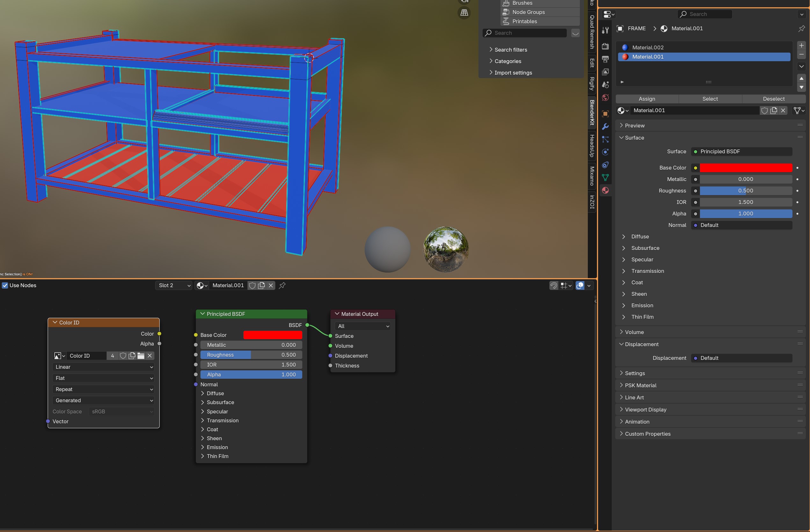Open Linear interpolation dropdown in Color ID
Image resolution: width=810 pixels, height=532 pixels.
104,367
